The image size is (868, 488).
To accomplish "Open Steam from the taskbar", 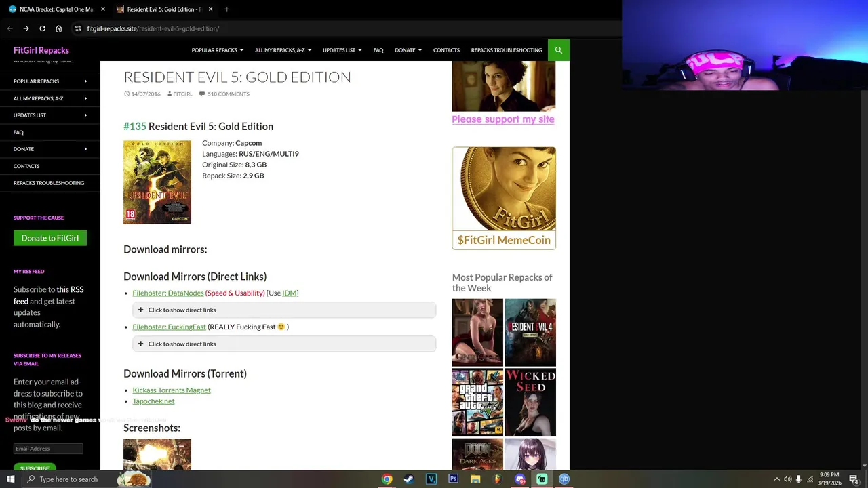I will 408,479.
